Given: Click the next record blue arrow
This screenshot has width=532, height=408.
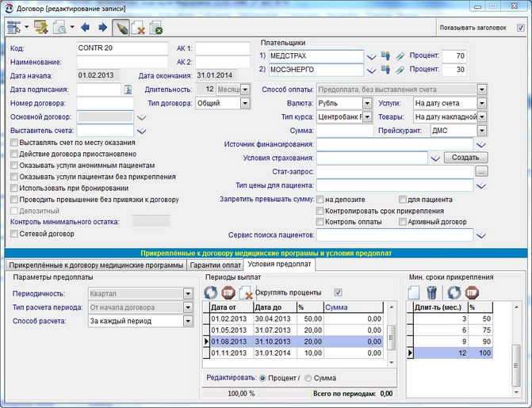Looking at the screenshot, I should 102,27.
